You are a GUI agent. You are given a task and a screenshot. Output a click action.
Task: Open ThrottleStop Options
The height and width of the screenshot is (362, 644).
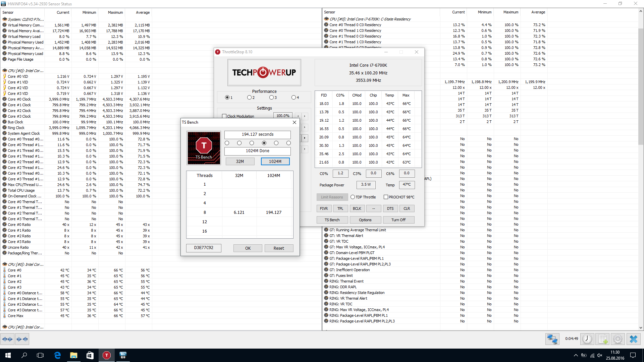[365, 220]
